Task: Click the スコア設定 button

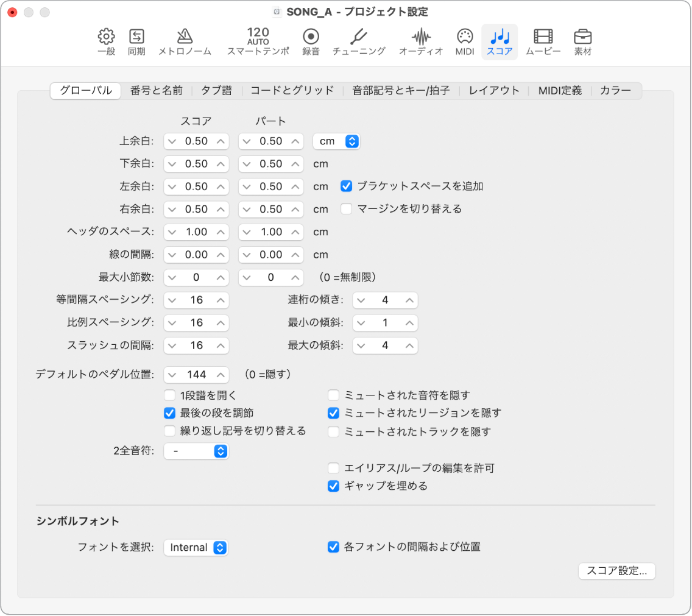Action: tap(616, 572)
